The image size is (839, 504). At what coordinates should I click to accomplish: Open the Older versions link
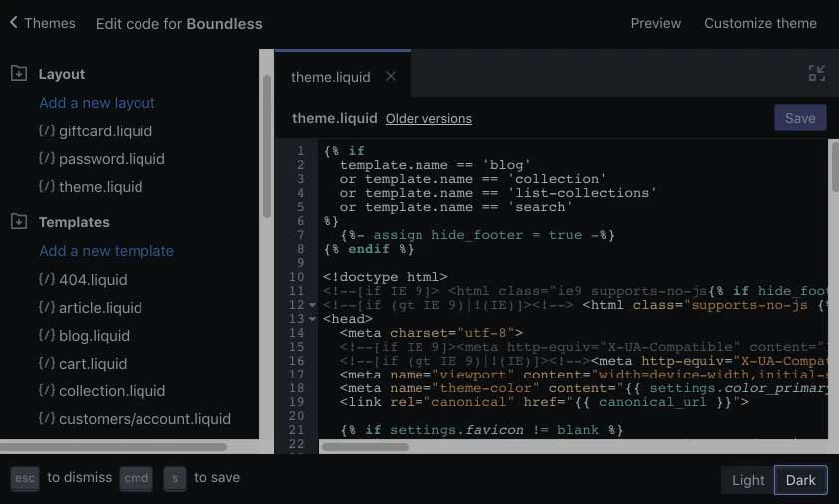428,119
